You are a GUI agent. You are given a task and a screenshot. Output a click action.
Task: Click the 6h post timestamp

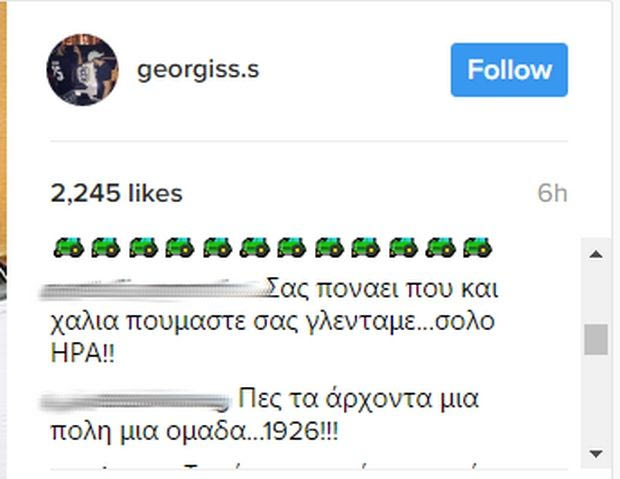(552, 193)
